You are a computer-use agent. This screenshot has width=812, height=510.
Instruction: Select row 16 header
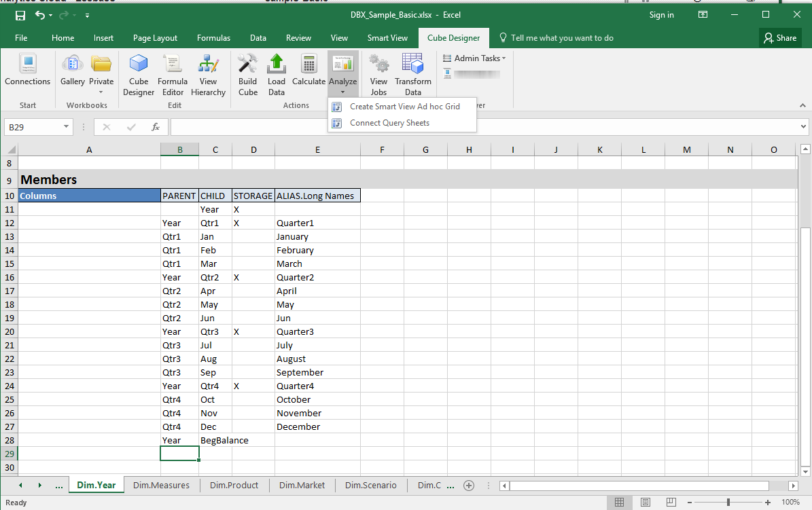[x=10, y=278]
